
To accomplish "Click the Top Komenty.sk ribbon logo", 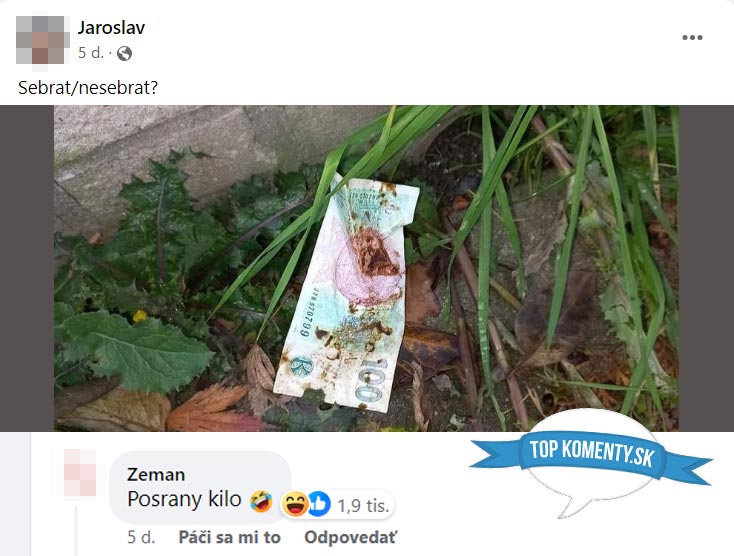I will [591, 453].
